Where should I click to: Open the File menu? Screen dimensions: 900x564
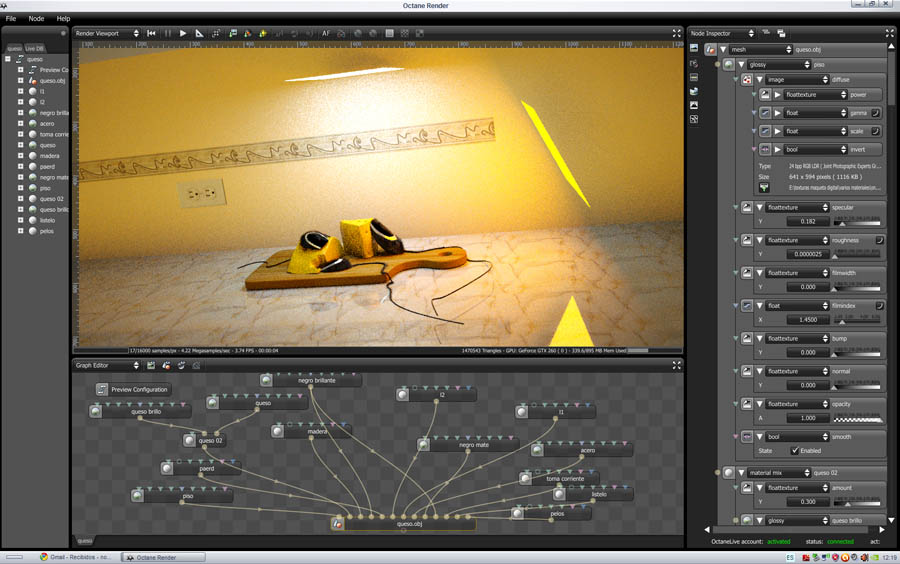click(11, 18)
